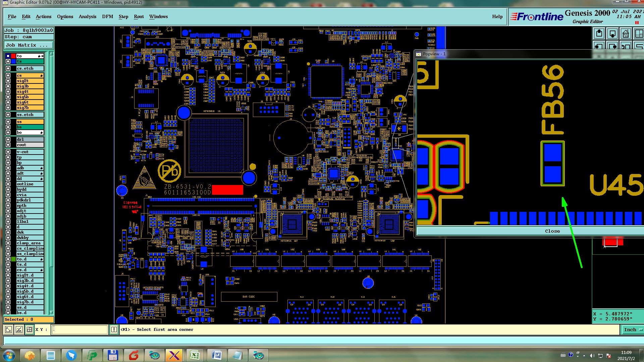Open the rightmost Genesis disc taskbar icon
This screenshot has width=644, height=362.
click(x=258, y=355)
